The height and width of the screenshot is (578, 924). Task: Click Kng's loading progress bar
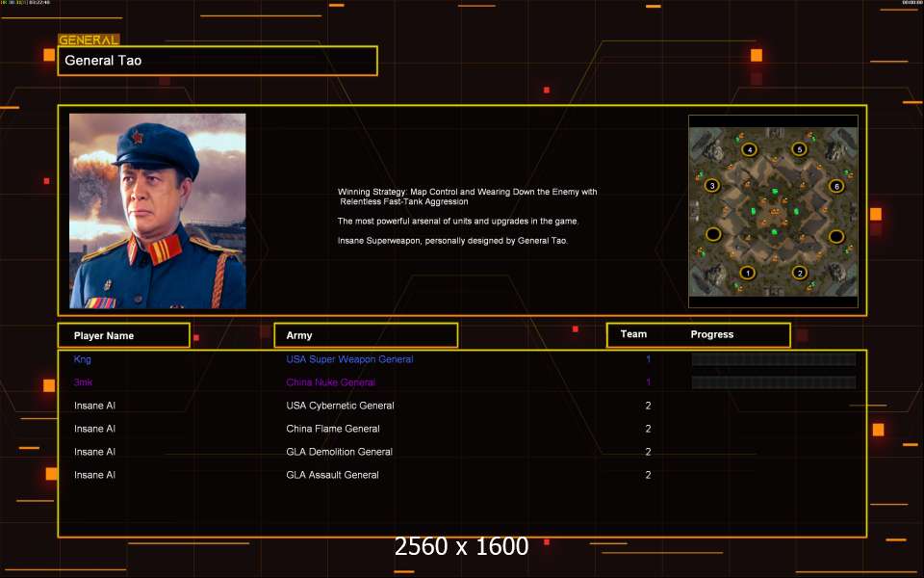pyautogui.click(x=773, y=359)
